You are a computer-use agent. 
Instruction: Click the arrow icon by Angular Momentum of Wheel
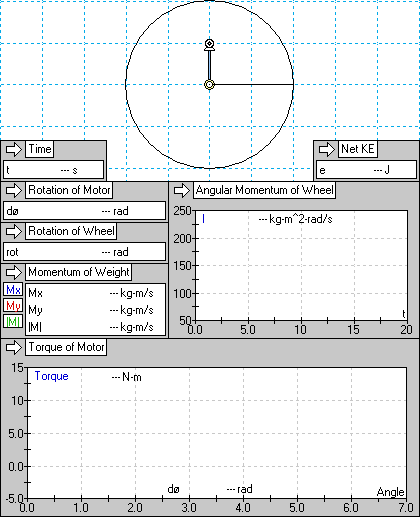(182, 190)
